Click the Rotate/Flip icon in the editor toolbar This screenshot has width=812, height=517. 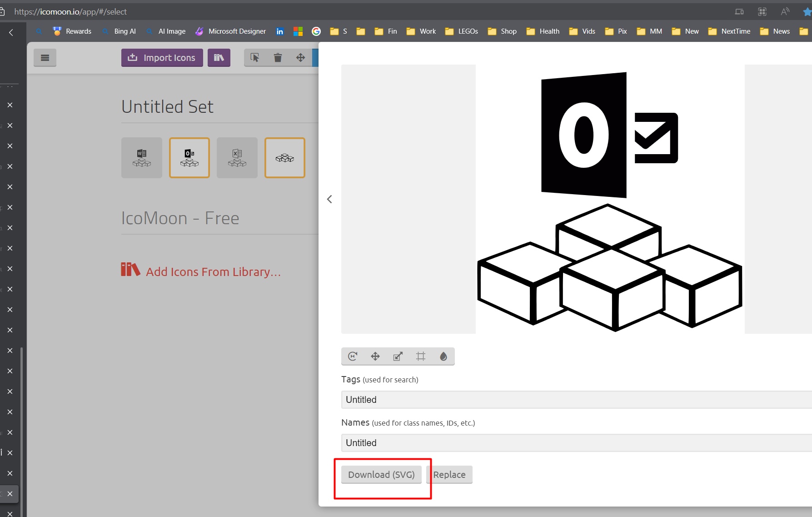coord(353,356)
